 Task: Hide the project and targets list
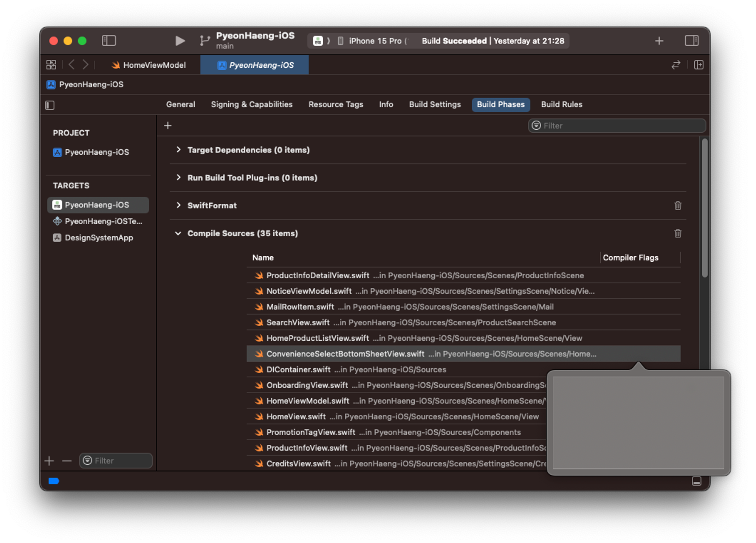point(50,105)
